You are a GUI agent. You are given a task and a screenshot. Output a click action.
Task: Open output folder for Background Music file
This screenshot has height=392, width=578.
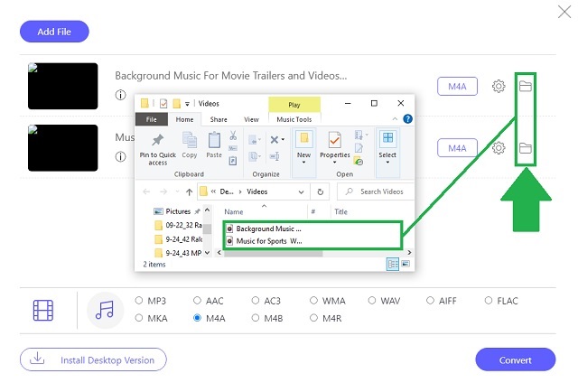tap(526, 87)
